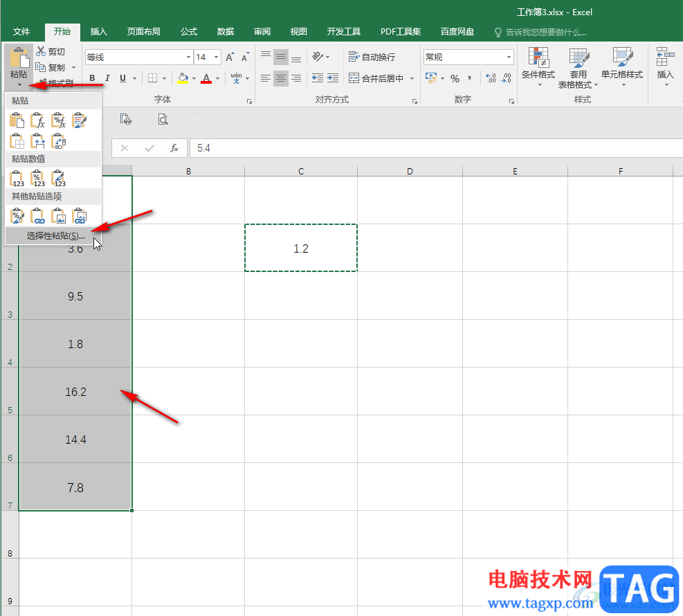The height and width of the screenshot is (616, 683).
Task: Open the borders dropdown arrow
Action: click(164, 78)
